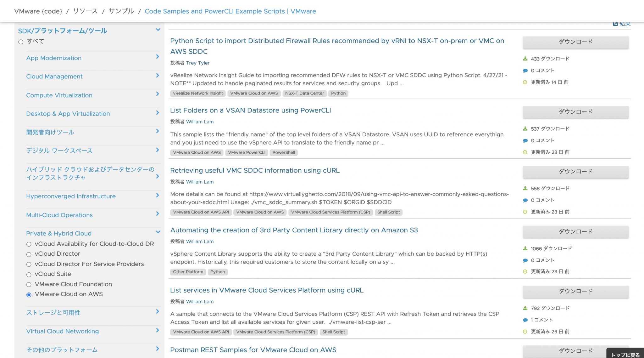Download the List Folders VSAN sample
Viewport: 644px width, 358px height.
pyautogui.click(x=575, y=112)
